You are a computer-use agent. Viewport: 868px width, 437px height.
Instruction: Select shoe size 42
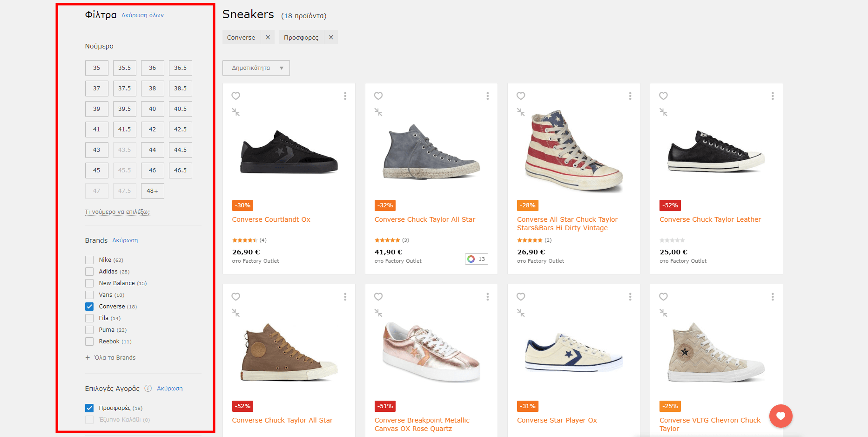[153, 130]
